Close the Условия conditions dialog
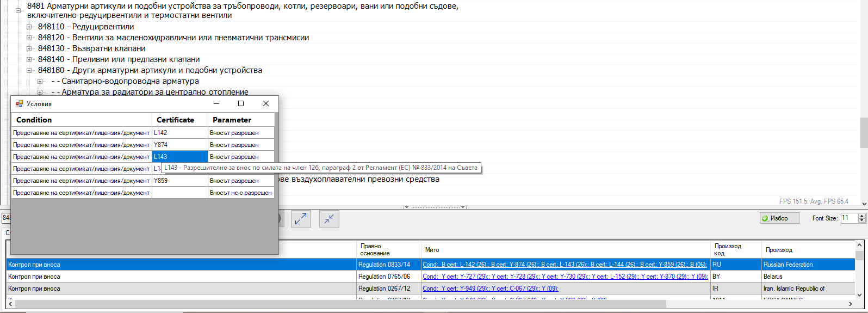 tap(265, 103)
